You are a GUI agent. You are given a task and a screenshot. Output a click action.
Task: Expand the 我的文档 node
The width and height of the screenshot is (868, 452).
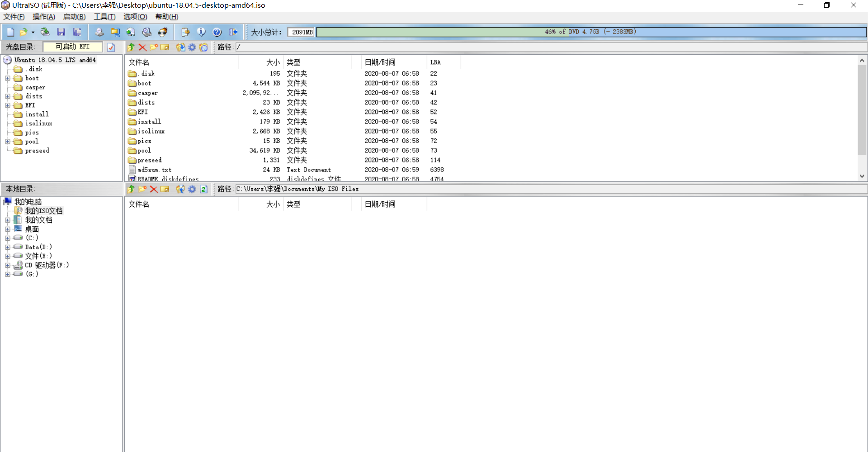(x=8, y=220)
